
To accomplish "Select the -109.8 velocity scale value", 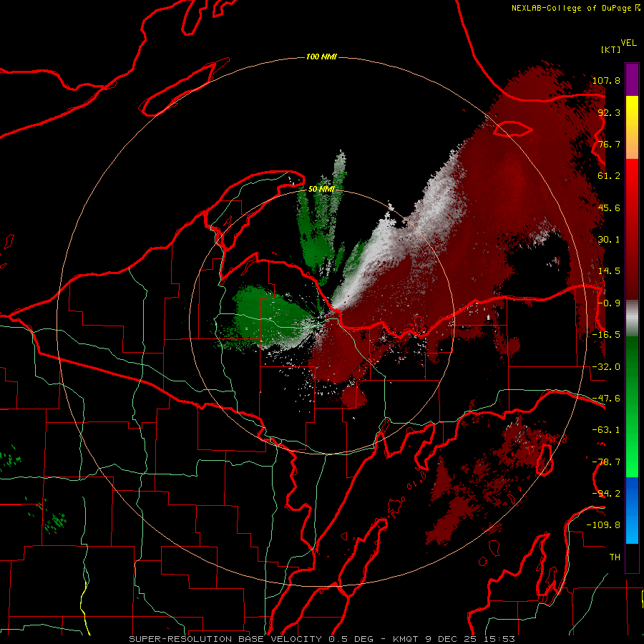I will [603, 525].
